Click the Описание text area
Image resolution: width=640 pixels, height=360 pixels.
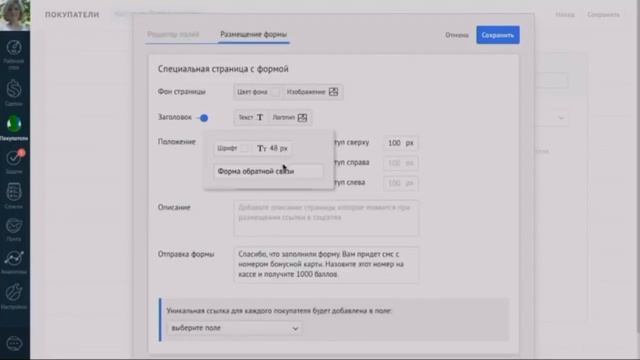(326, 218)
